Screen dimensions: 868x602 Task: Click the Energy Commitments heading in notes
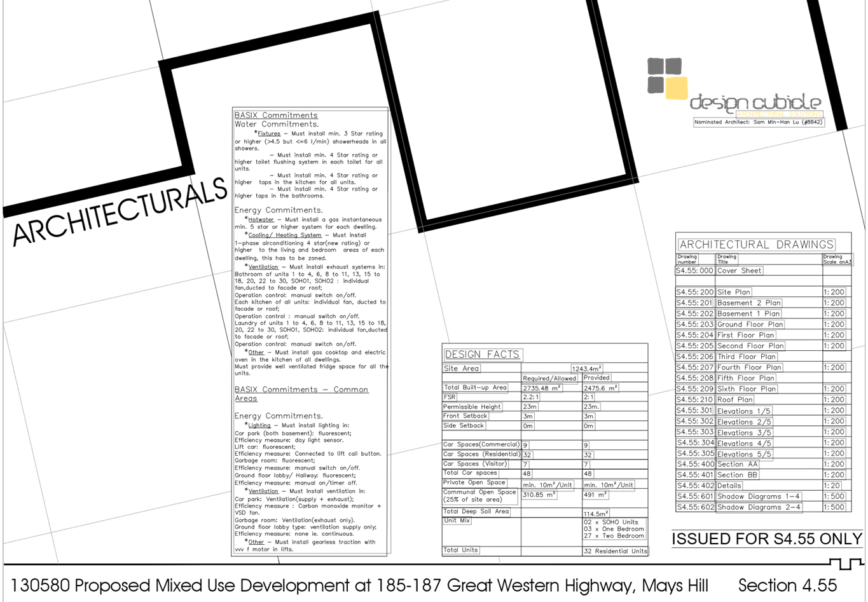click(x=279, y=210)
